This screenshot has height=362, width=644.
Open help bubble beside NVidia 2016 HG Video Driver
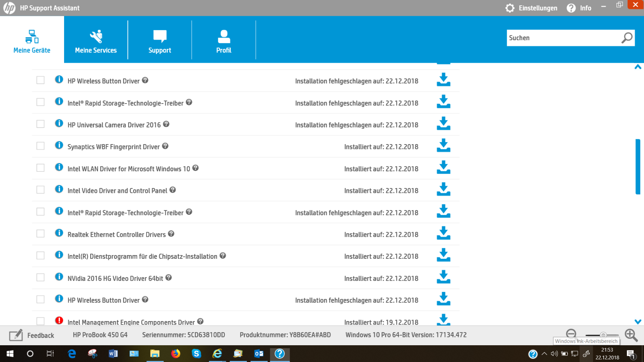168,277
